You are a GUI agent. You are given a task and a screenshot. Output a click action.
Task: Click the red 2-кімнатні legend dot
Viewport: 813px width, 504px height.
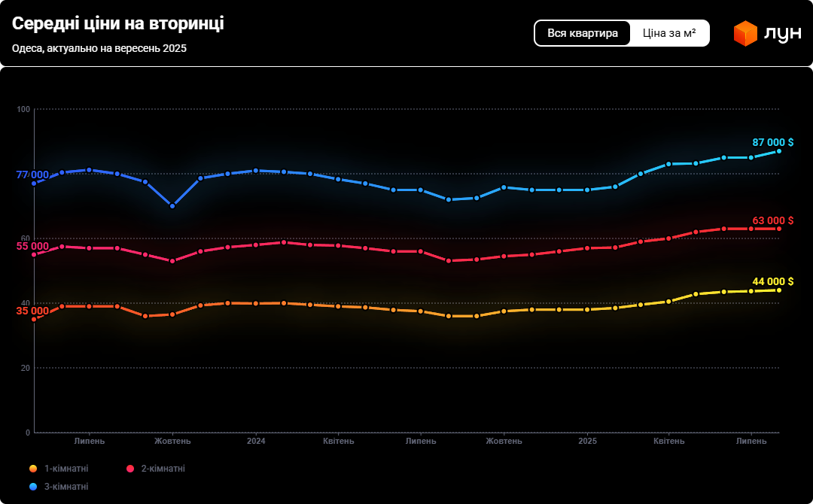pyautogui.click(x=130, y=469)
